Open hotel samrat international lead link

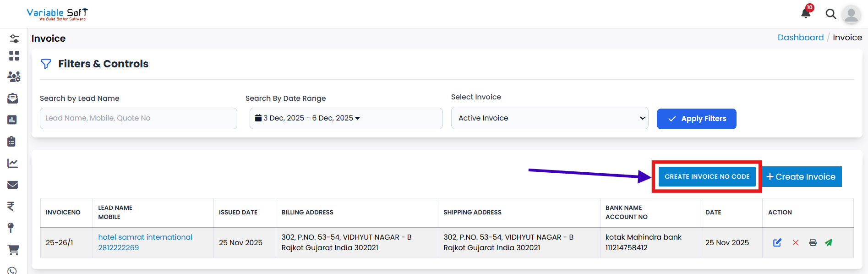[x=145, y=237]
